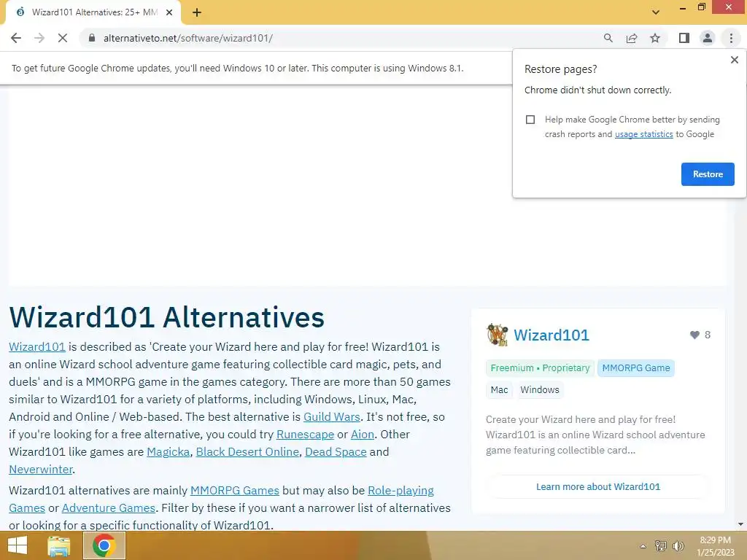
Task: View site information via the lock icon
Action: click(x=92, y=38)
